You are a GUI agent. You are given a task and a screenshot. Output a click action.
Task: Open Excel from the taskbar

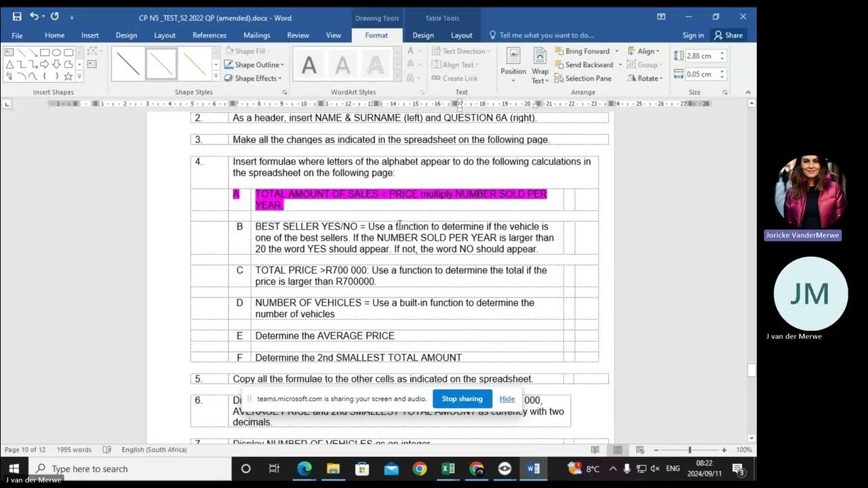tap(448, 468)
